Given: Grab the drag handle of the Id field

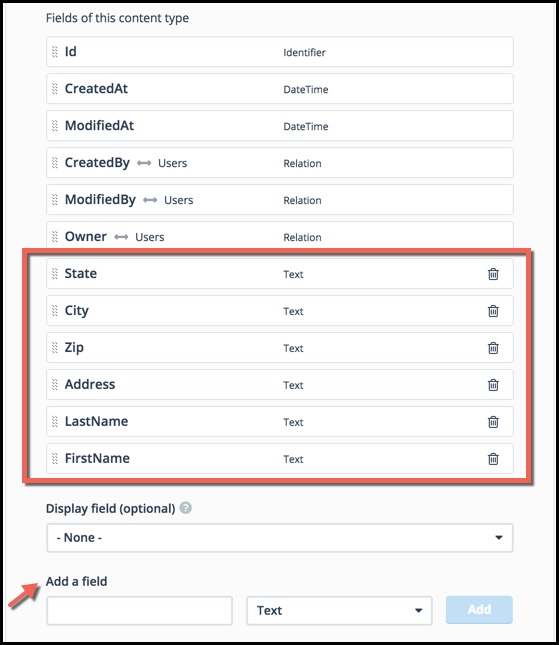Looking at the screenshot, I should click(x=55, y=52).
